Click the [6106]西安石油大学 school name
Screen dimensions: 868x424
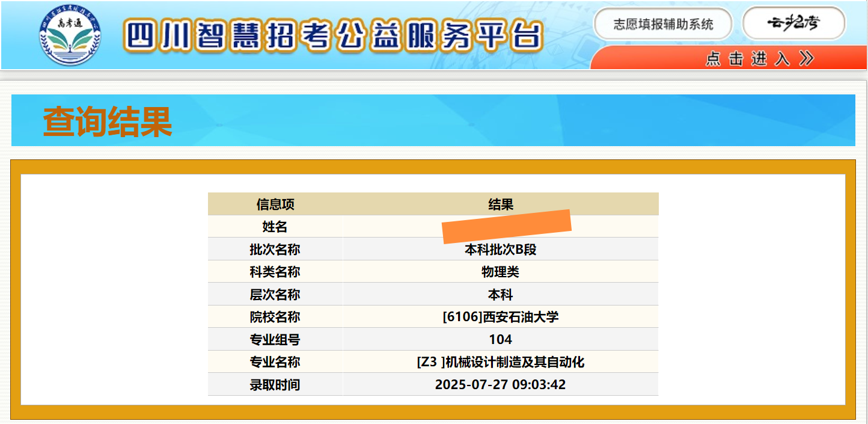[501, 317]
